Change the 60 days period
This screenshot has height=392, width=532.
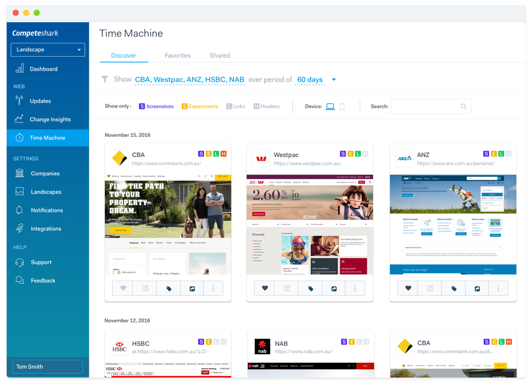tap(310, 80)
